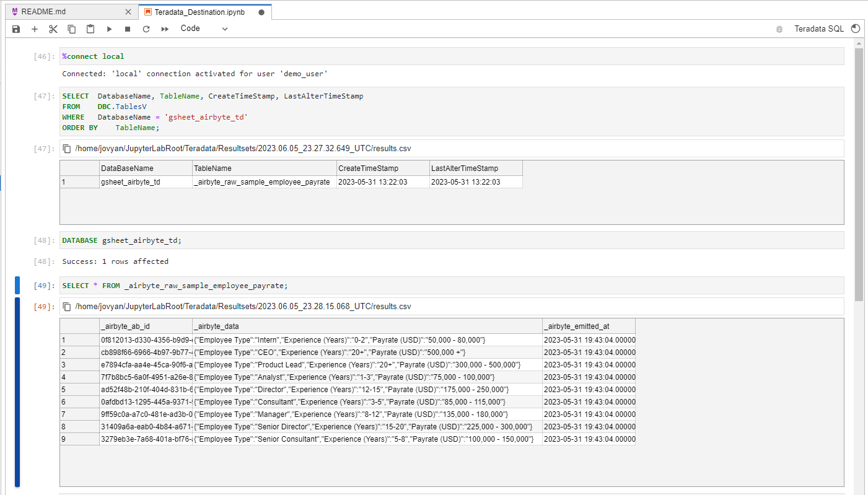Run the selected cell
The width and height of the screenshot is (868, 495).
pyautogui.click(x=109, y=28)
